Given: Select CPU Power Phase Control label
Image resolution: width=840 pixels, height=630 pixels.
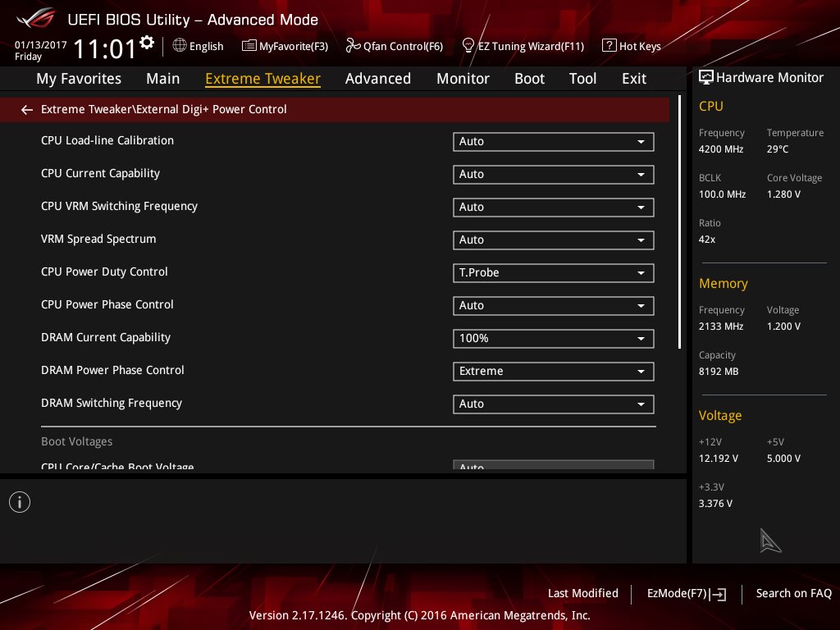Looking at the screenshot, I should (107, 304).
